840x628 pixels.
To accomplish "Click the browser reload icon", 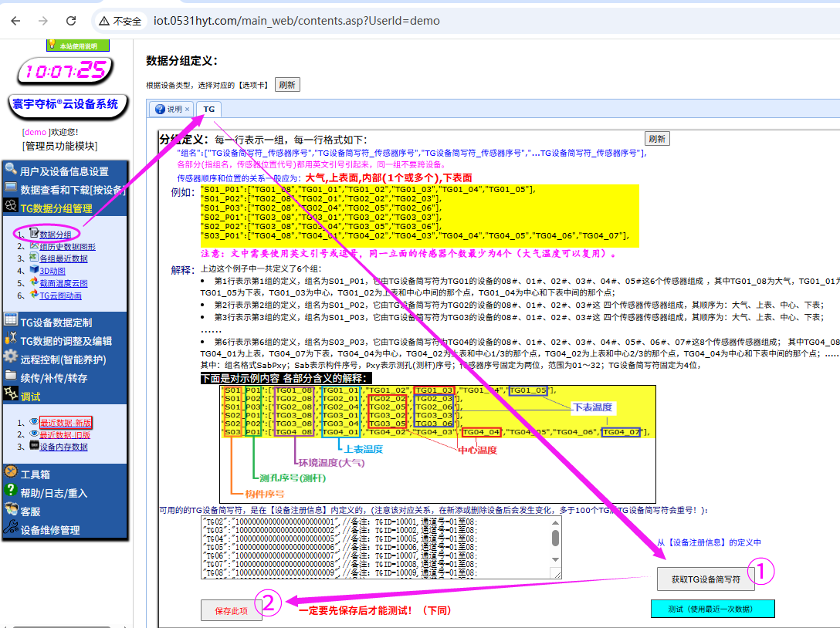I will point(71,21).
